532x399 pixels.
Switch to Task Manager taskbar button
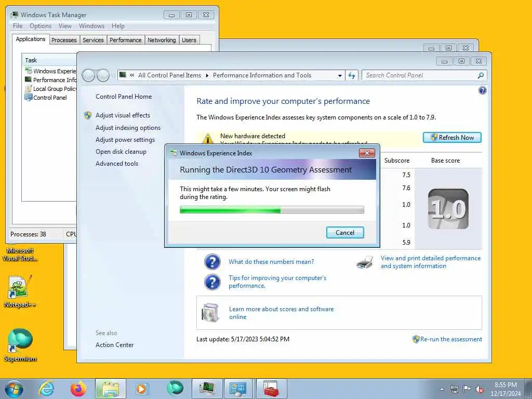207,389
